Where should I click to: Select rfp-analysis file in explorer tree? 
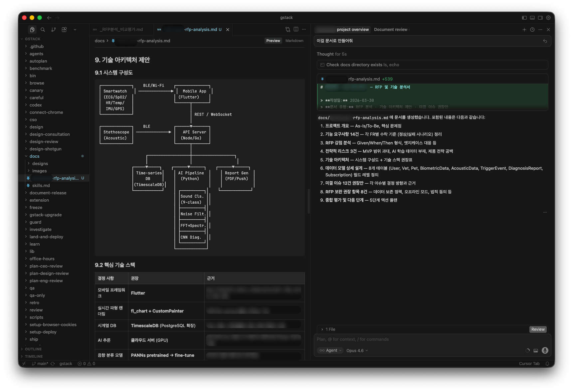54,178
